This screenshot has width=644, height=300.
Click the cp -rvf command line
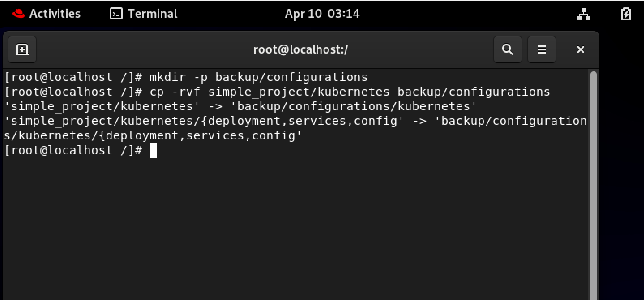tap(277, 92)
